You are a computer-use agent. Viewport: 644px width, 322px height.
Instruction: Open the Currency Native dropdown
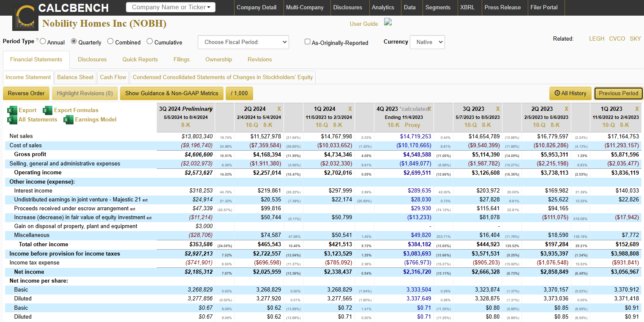(x=427, y=42)
